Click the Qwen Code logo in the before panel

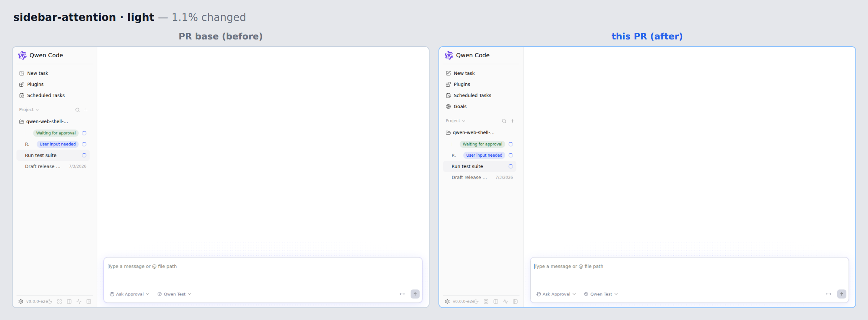tap(22, 55)
